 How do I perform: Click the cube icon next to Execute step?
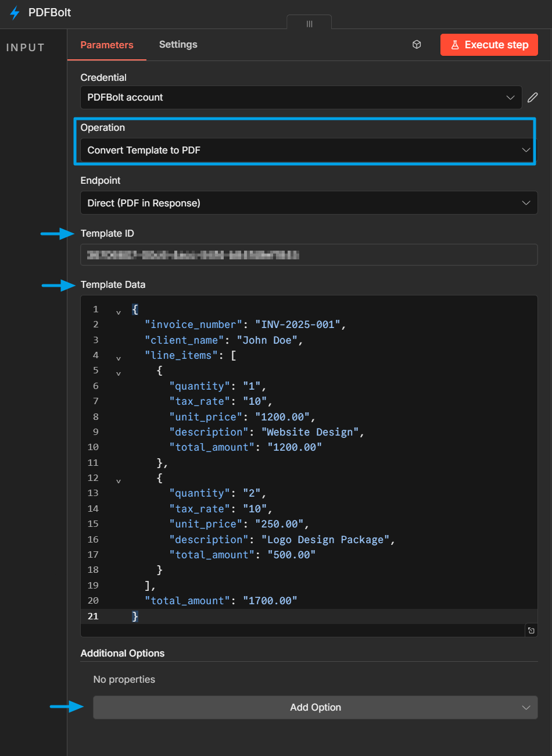pyautogui.click(x=417, y=44)
